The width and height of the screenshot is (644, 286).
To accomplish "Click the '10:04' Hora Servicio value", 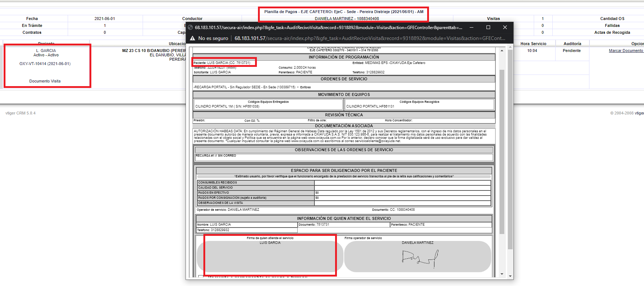I will click(x=532, y=51).
